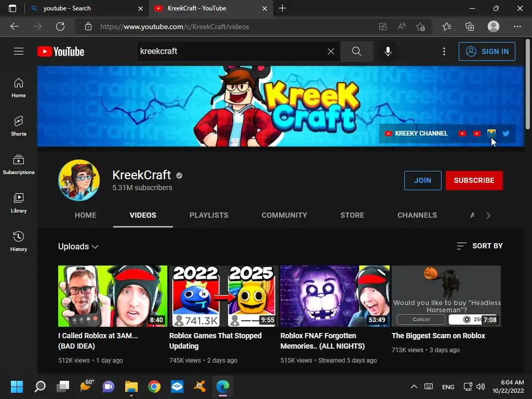
Task: Show hidden system tray icons
Action: click(414, 387)
